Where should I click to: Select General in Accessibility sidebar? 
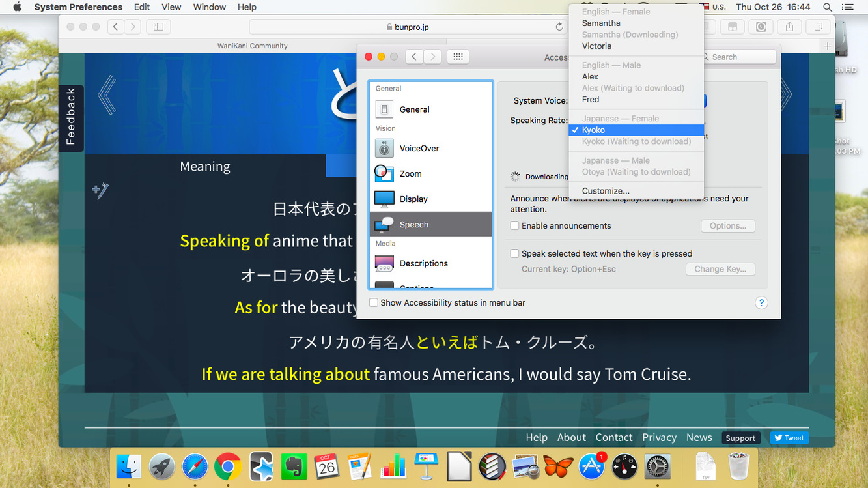pos(431,109)
